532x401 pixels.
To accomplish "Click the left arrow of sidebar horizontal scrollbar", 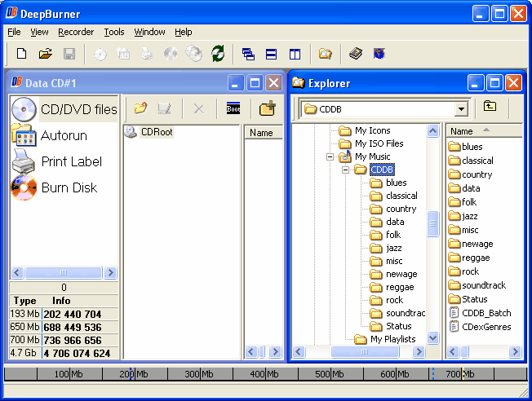I will tap(17, 272).
